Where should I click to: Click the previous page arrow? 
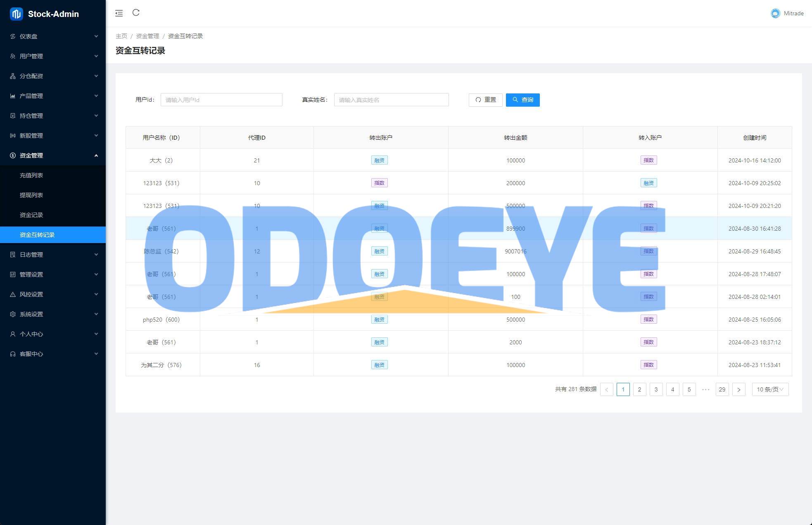coord(607,389)
